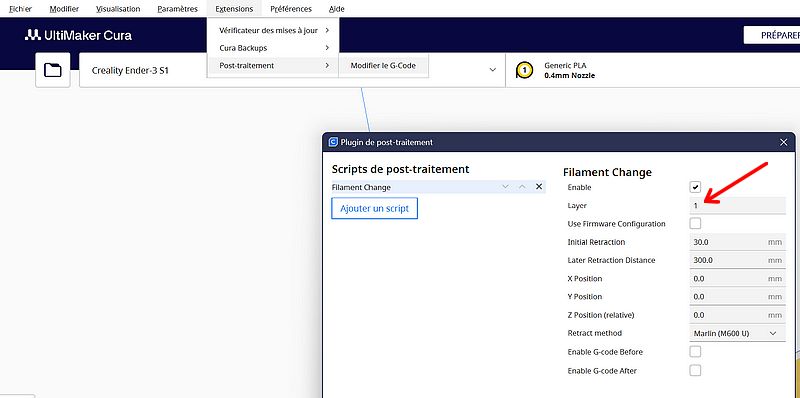Open the folder file icon button
The height and width of the screenshot is (398, 800).
tap(53, 70)
